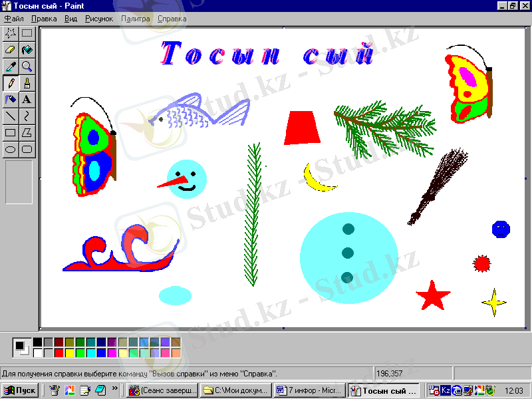Click the Пуск start button
Viewport: 532px width, 399px height.
(21, 390)
